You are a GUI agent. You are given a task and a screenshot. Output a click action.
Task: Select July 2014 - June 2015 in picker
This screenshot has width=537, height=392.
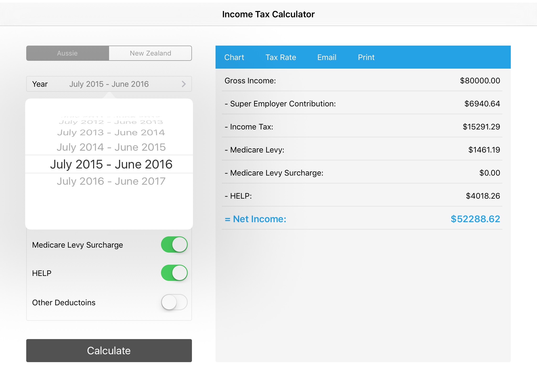[x=111, y=147]
